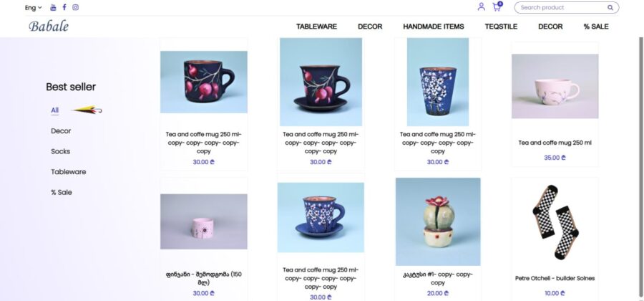Open the user account icon
644x301 pixels.
pos(482,7)
